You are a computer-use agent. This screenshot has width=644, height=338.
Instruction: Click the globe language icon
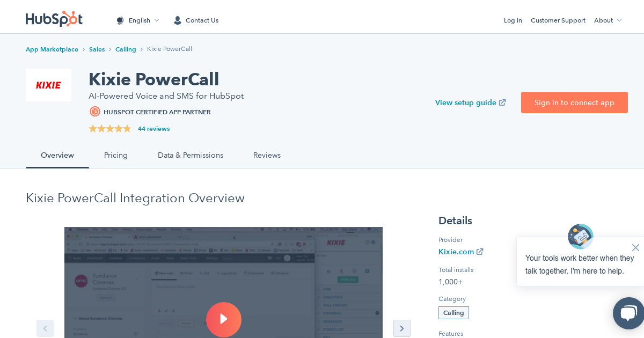click(120, 20)
